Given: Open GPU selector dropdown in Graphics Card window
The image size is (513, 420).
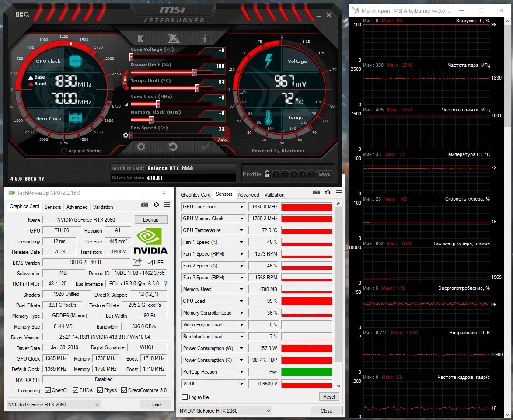Looking at the screenshot, I should click(x=54, y=404).
